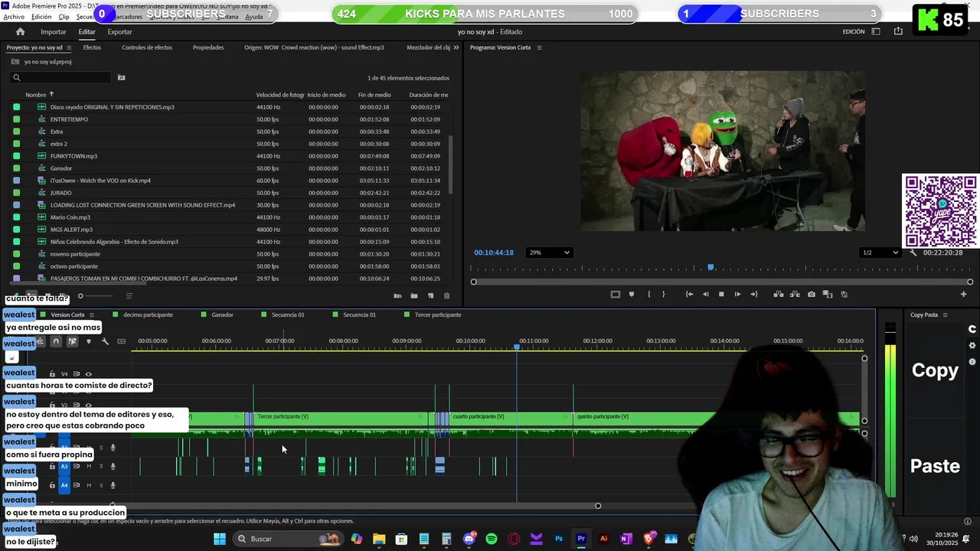
Task: Mark In point in Program monitor
Action: [648, 295]
